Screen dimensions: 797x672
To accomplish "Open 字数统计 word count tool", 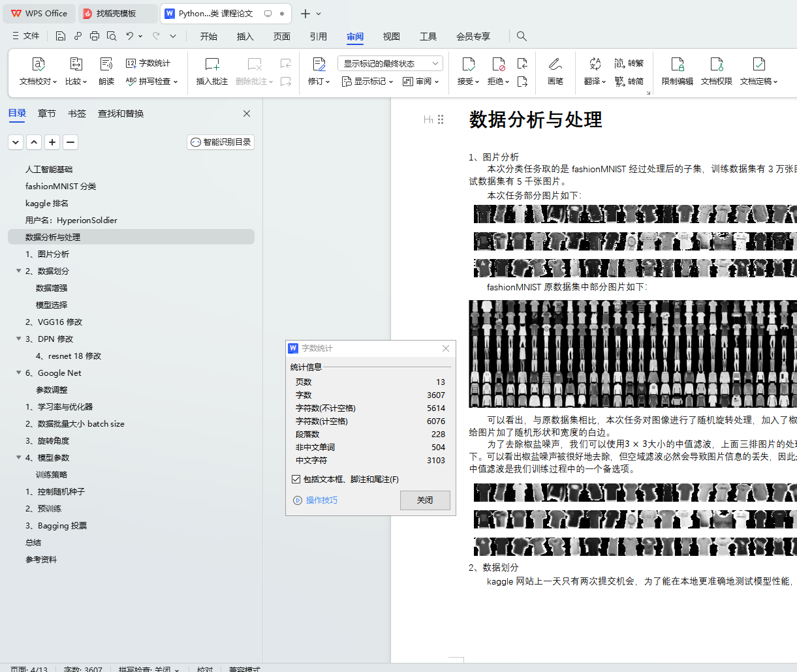I will point(148,63).
